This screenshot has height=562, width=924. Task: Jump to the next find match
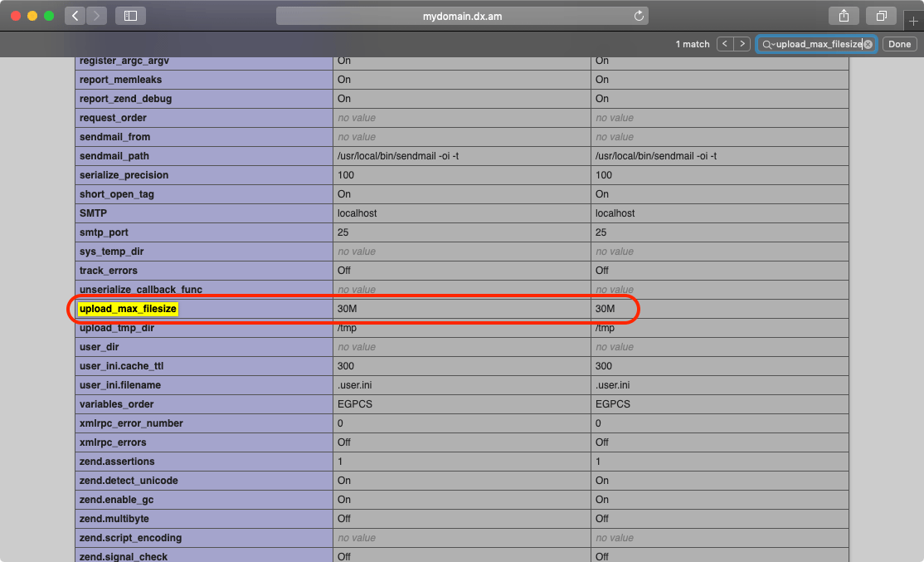pos(742,44)
